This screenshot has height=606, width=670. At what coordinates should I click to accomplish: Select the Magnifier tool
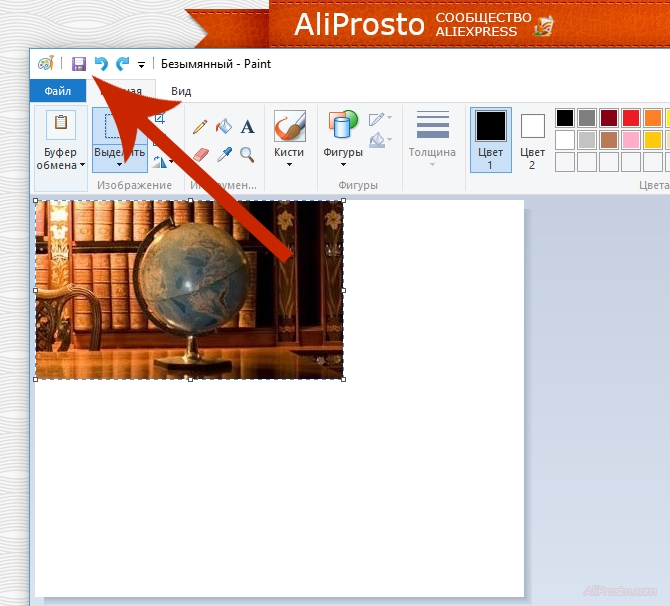247,154
